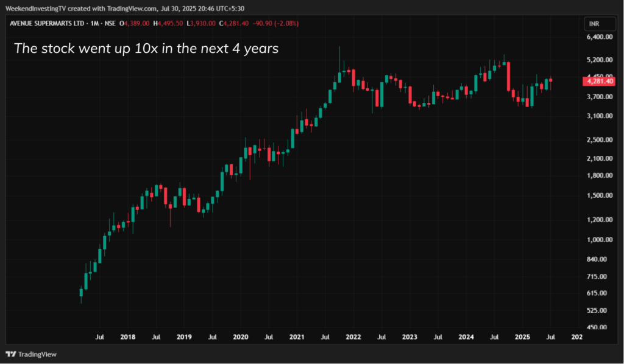Click the 3,100.00 price axis label
Image resolution: width=624 pixels, height=364 pixels.
point(600,116)
